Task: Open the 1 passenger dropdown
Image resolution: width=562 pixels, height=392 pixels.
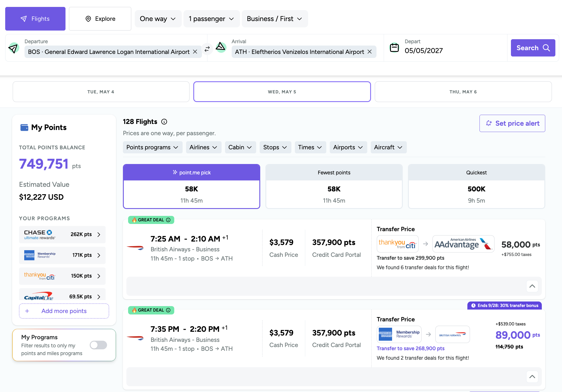Action: click(211, 19)
